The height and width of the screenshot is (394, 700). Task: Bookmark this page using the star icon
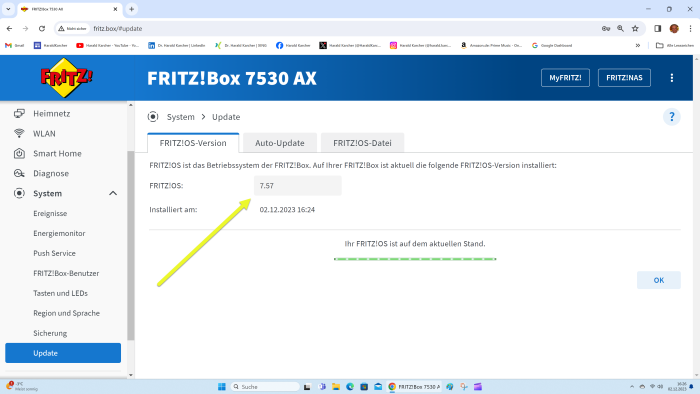pos(635,29)
